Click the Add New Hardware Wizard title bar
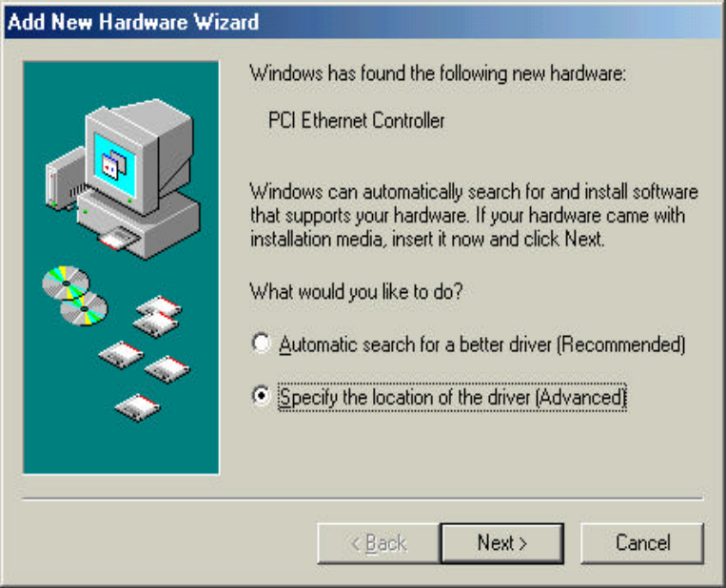The width and height of the screenshot is (726, 588). point(363,22)
